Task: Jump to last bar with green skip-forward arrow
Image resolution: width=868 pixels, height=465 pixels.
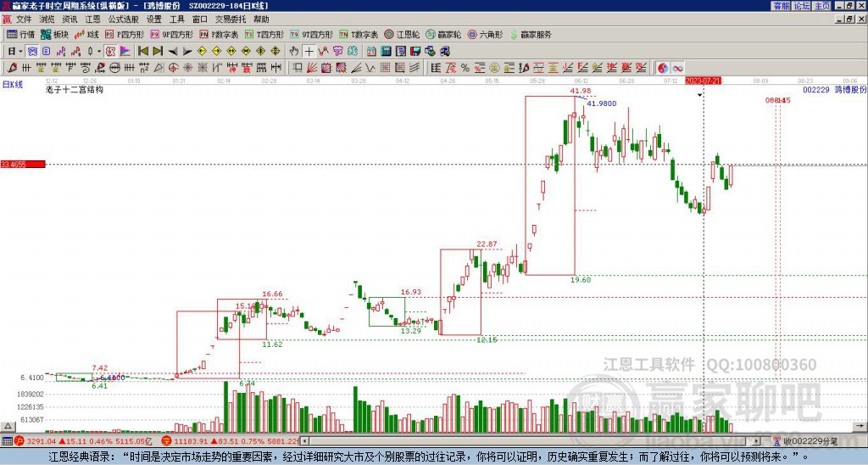Action: pos(158,52)
